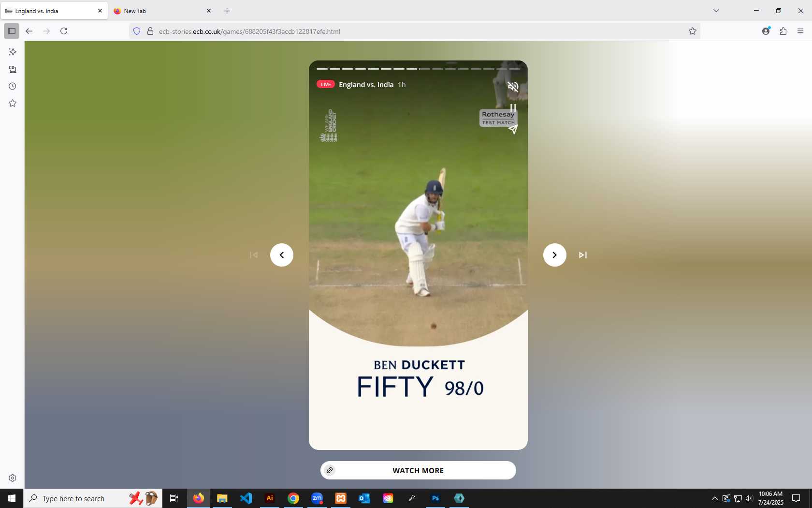
Task: Click the LIVE badge on the story
Action: (326, 84)
